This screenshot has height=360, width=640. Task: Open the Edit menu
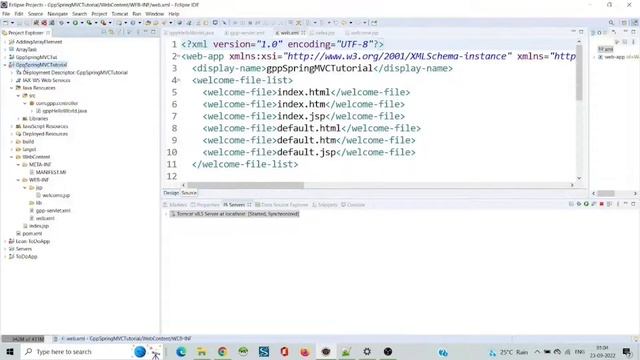point(19,14)
